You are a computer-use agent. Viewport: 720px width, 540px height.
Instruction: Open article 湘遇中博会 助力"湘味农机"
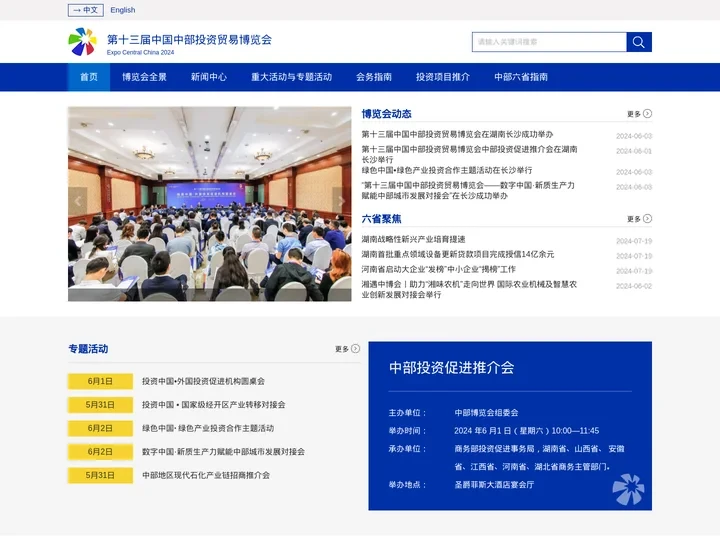tap(469, 289)
